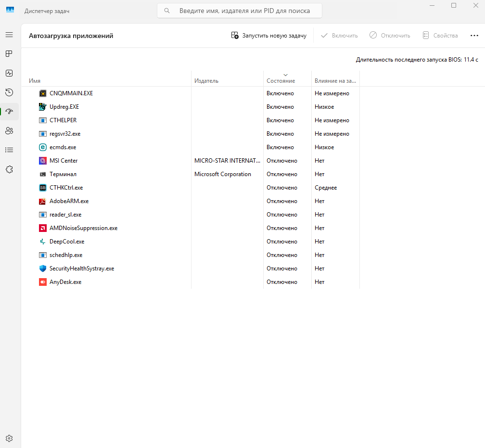Open the hamburger navigation menu

(x=9, y=35)
